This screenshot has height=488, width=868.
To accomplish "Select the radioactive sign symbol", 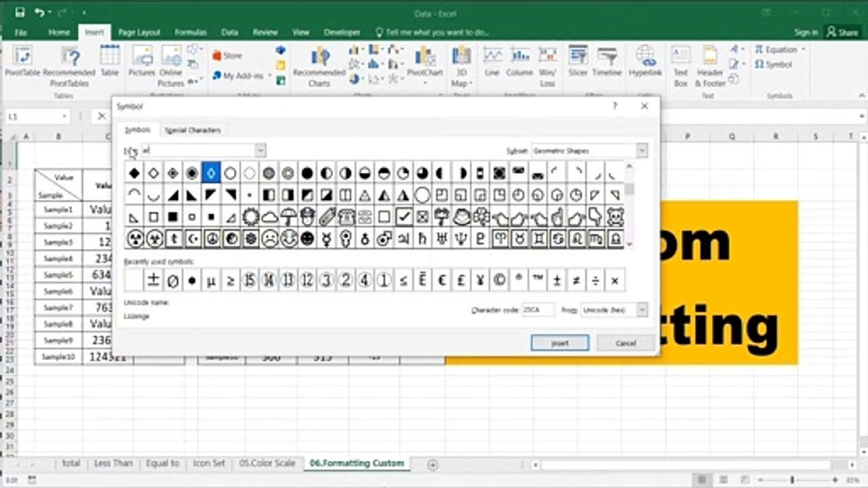I will click(134, 239).
